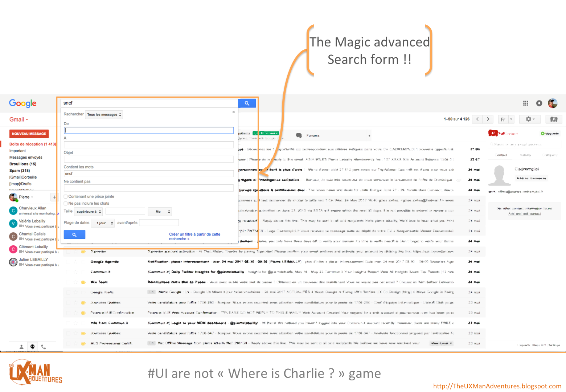Open the account profile picture menu
Image resolution: width=566 pixels, height=392 pixels.
[553, 103]
